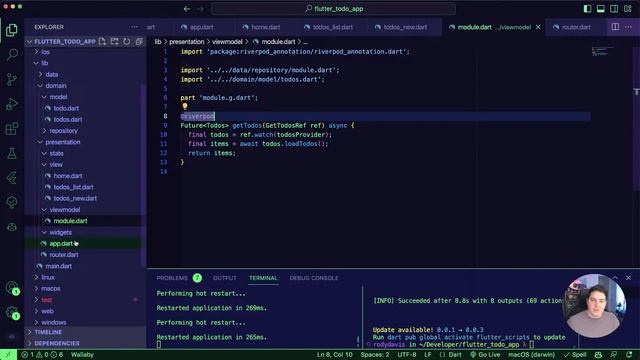Image resolution: width=640 pixels, height=360 pixels.
Task: Open the Accounts menu icon
Action: pos(11,287)
